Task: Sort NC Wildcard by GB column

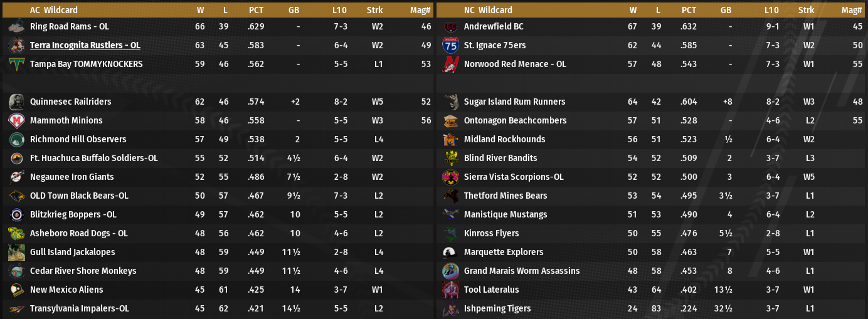Action: click(x=726, y=10)
